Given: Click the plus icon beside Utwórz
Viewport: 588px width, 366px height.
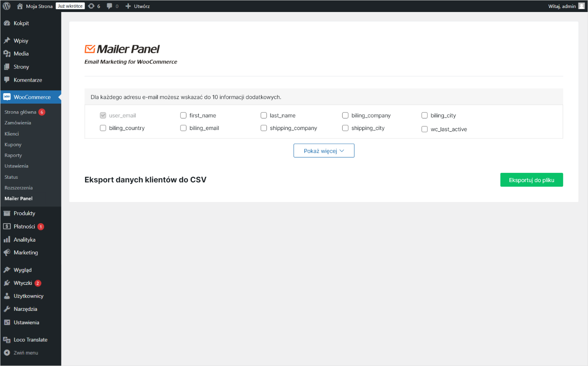Looking at the screenshot, I should [128, 6].
